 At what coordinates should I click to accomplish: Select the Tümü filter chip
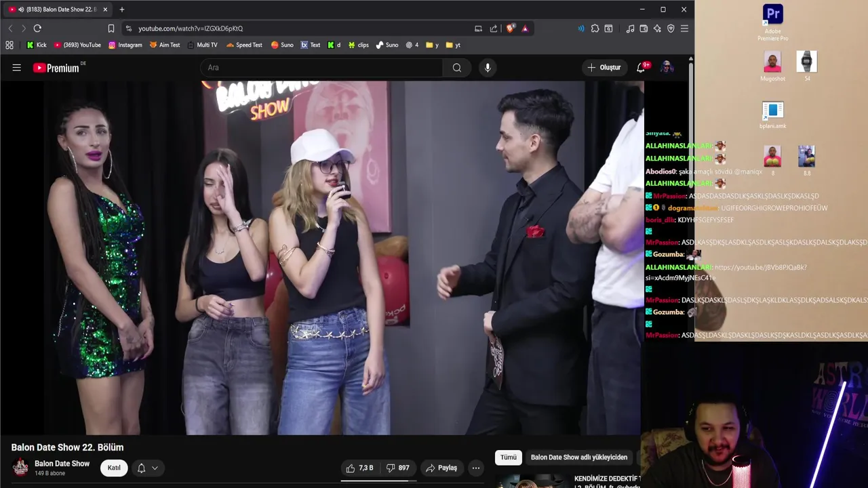point(509,457)
